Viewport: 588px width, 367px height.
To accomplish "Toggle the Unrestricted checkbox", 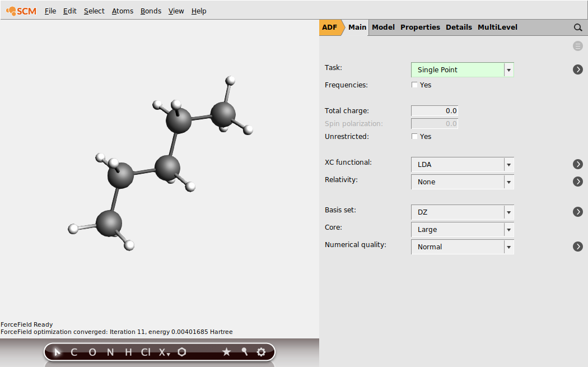I will click(x=414, y=136).
